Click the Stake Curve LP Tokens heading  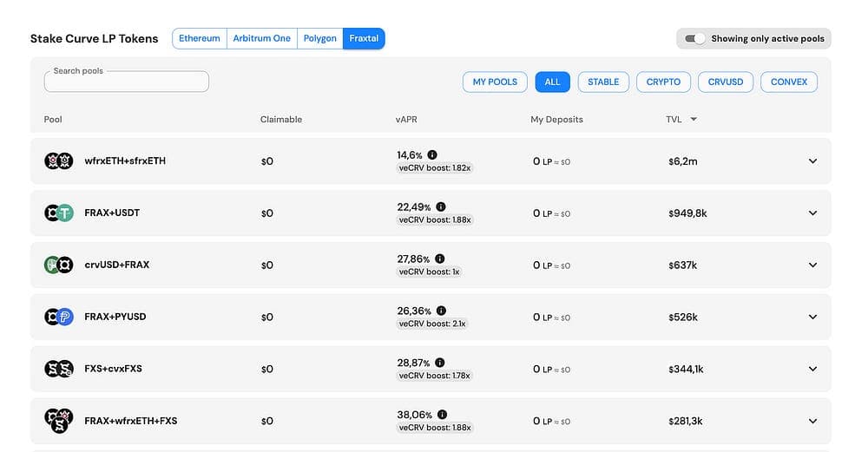[x=94, y=39]
